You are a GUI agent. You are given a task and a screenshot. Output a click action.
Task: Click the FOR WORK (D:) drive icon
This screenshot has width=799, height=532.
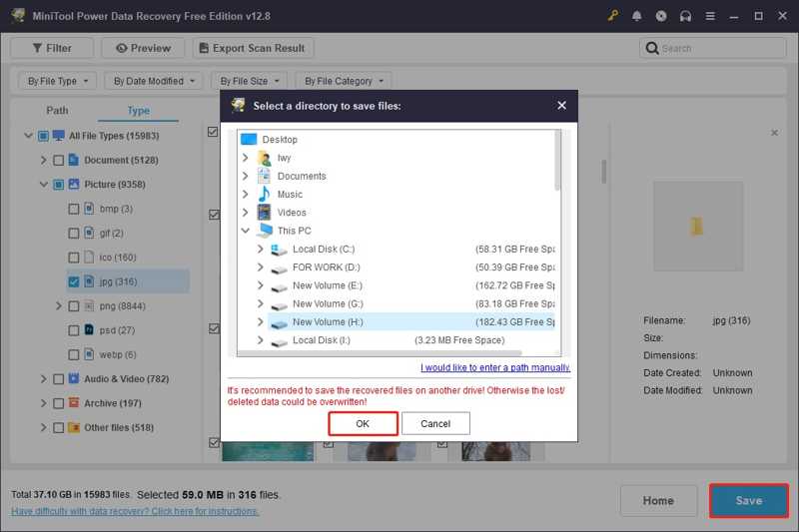pos(279,268)
